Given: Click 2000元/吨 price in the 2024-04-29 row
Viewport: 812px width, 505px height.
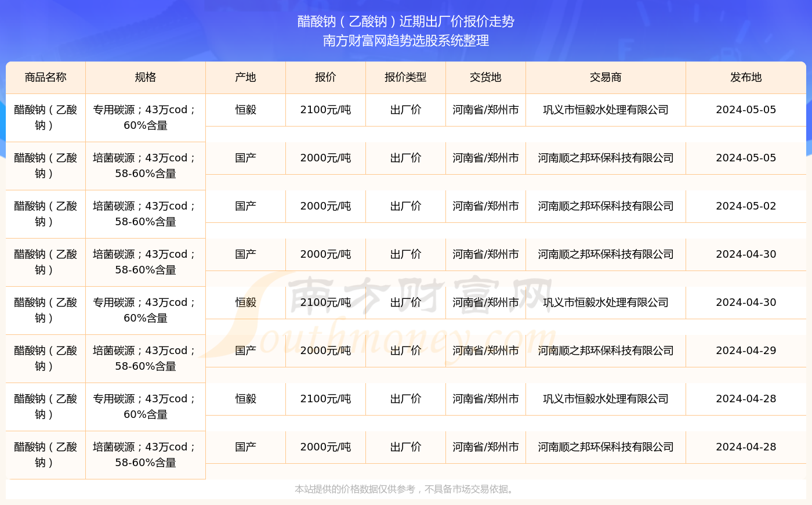Looking at the screenshot, I should [325, 351].
